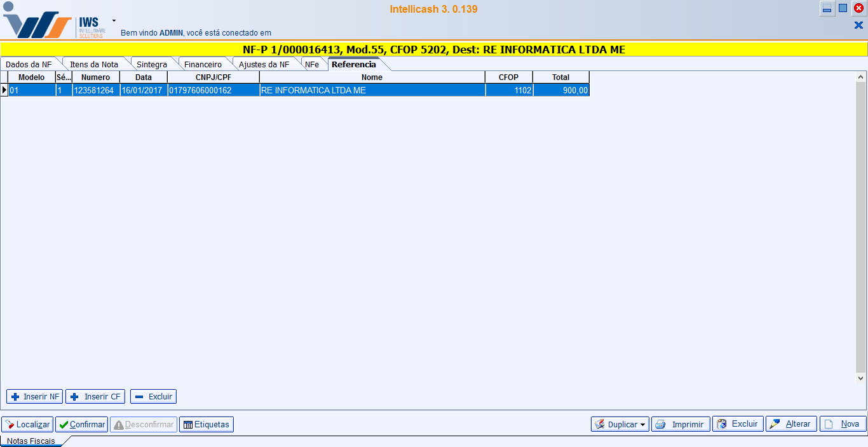This screenshot has height=447, width=868.
Task: Click the grid scrollbar up arrow
Action: (x=861, y=76)
